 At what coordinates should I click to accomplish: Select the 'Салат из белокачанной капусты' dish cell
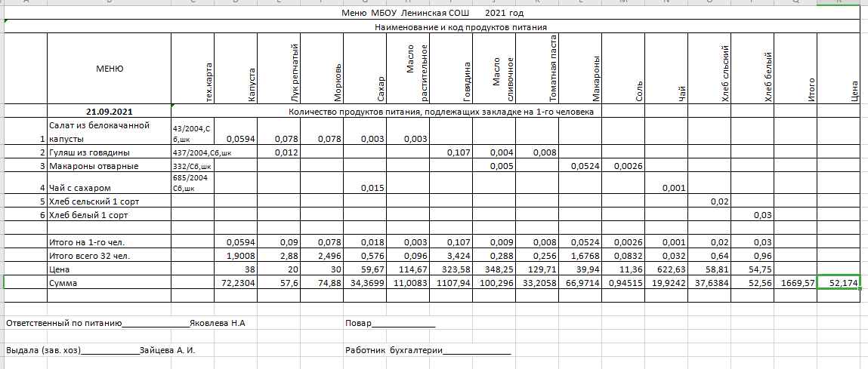coord(110,131)
